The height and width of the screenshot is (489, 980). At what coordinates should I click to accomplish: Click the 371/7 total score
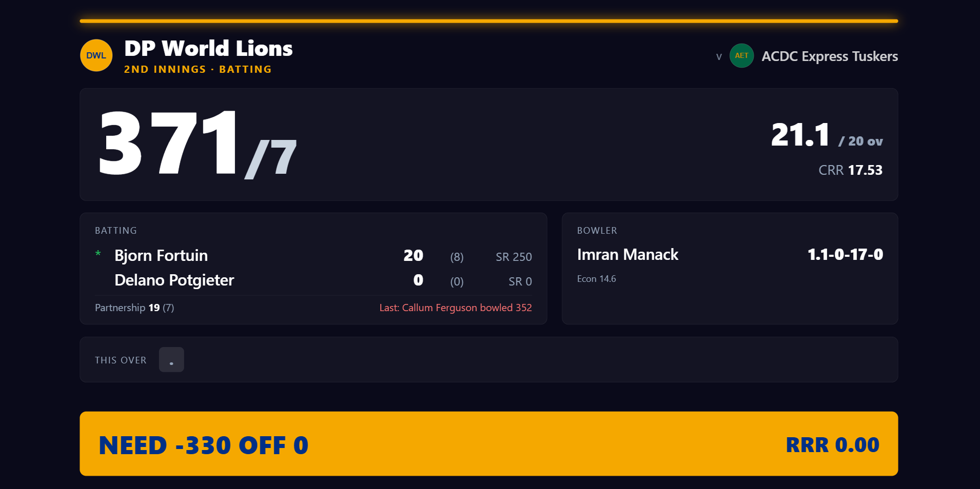click(198, 144)
